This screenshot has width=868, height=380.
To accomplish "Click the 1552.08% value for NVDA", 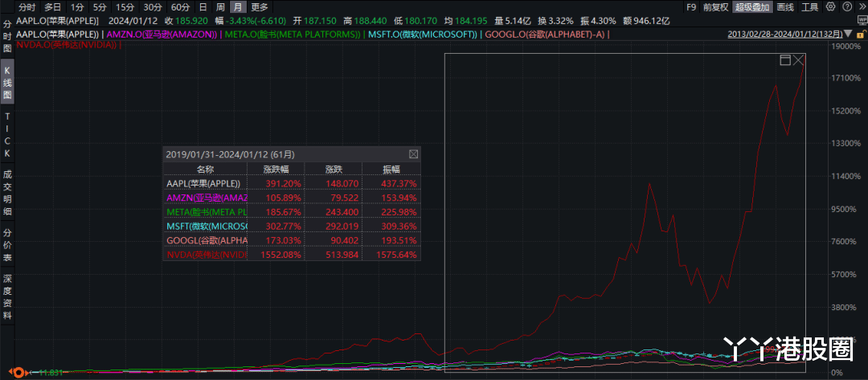I will pyautogui.click(x=283, y=255).
